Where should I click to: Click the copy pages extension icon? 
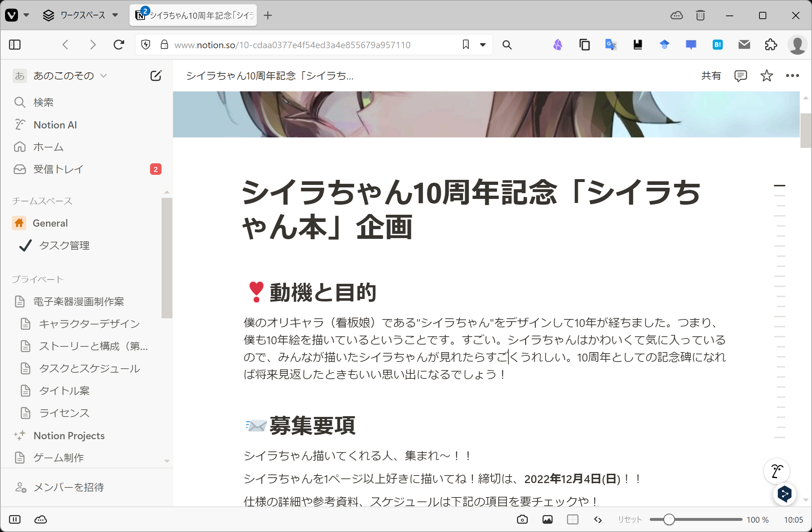585,45
